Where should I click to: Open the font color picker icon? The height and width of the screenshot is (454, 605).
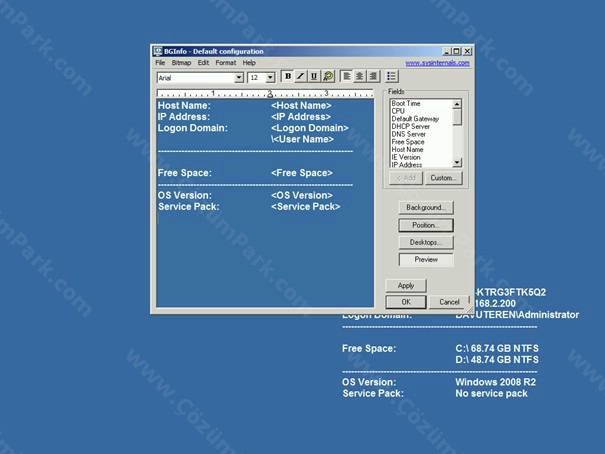(x=328, y=76)
